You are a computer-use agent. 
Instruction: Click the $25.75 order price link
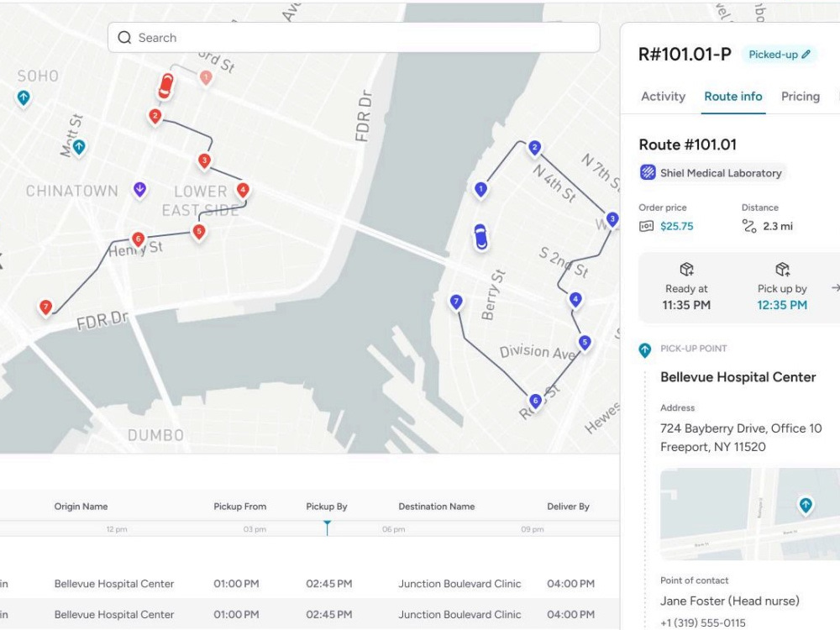[676, 226]
